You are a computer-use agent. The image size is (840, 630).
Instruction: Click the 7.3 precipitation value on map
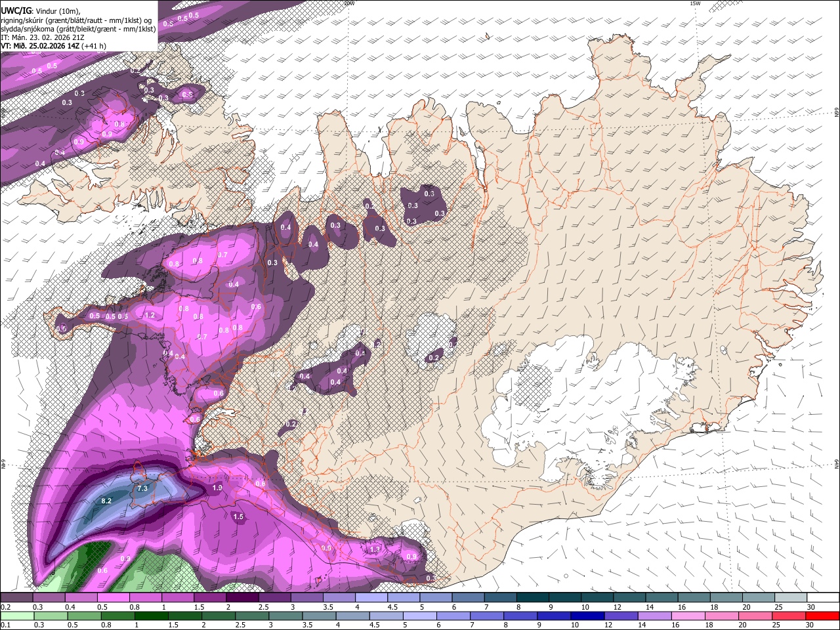[x=142, y=489]
